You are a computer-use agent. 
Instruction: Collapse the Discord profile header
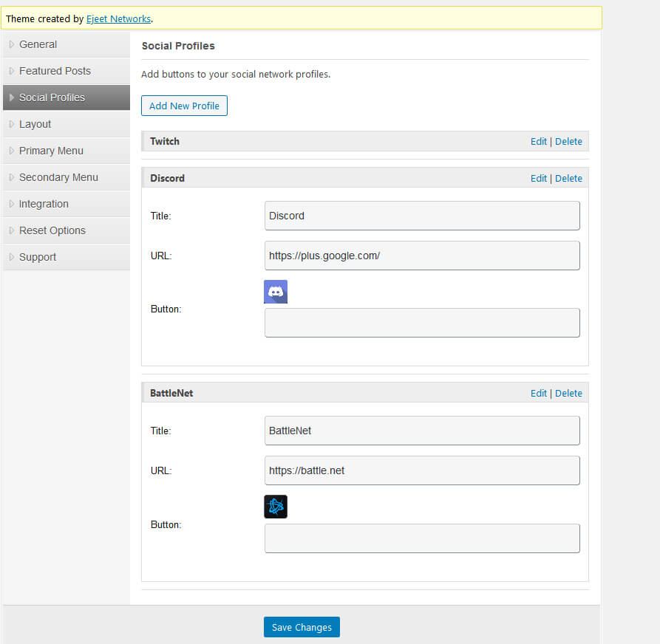[365, 178]
